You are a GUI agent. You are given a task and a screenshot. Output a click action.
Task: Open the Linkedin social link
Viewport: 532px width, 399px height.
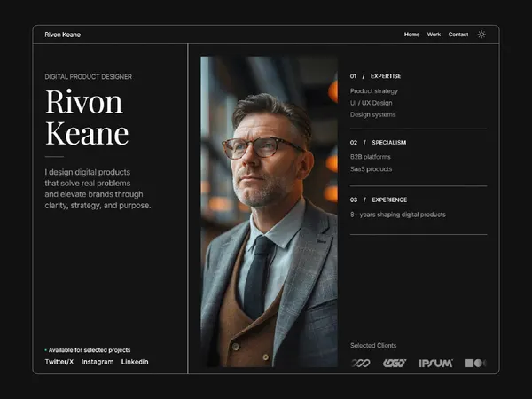pyautogui.click(x=135, y=362)
